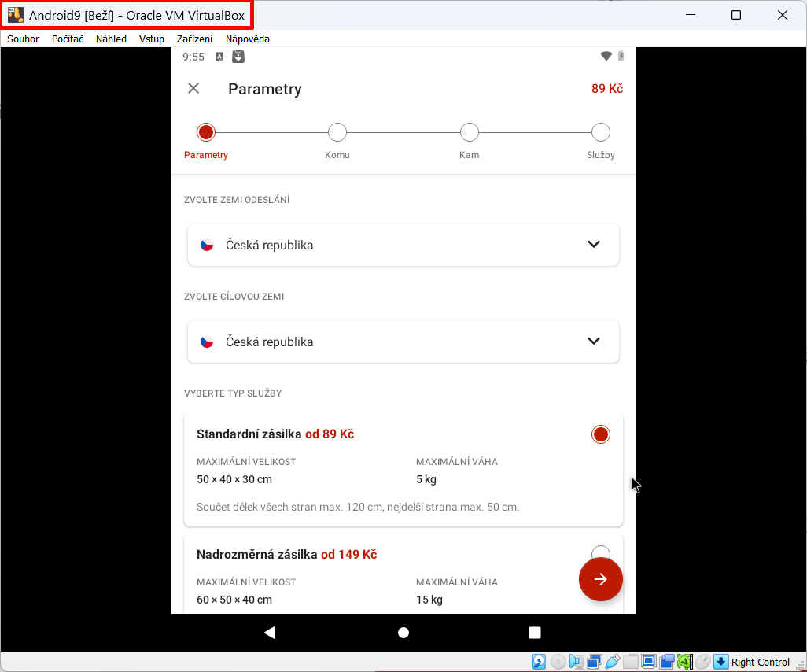The image size is (807, 672).
Task: Click the VirtualBox audio status icon
Action: coord(577,662)
